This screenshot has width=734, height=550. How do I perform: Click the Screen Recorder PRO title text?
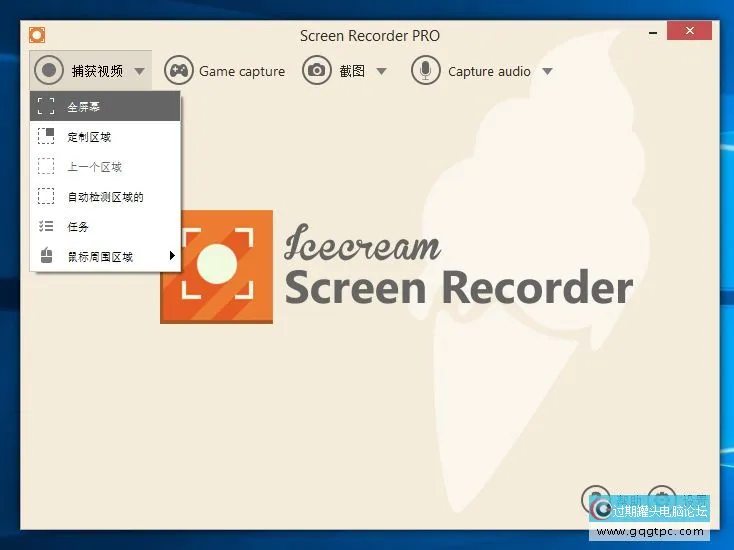(x=369, y=36)
